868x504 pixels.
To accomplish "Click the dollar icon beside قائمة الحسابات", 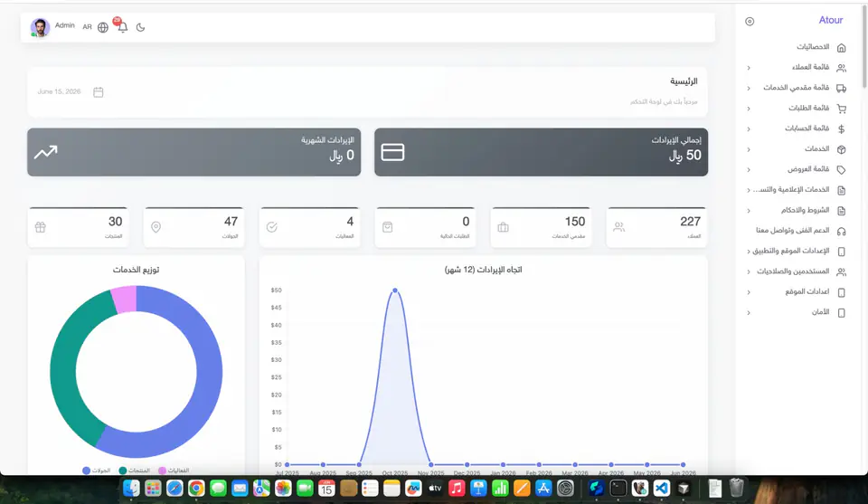I will click(x=841, y=129).
